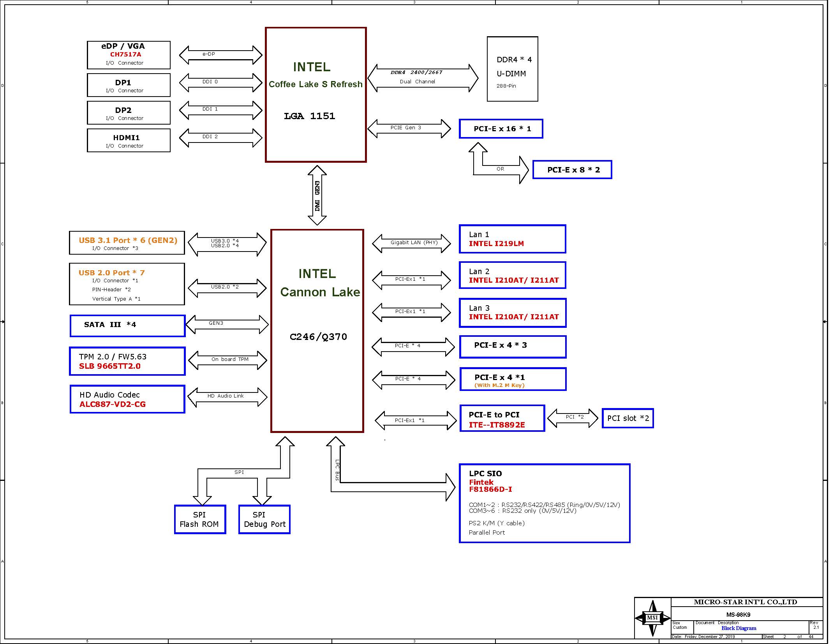Click the DDR4 * 4 U-DIMM box

512,69
